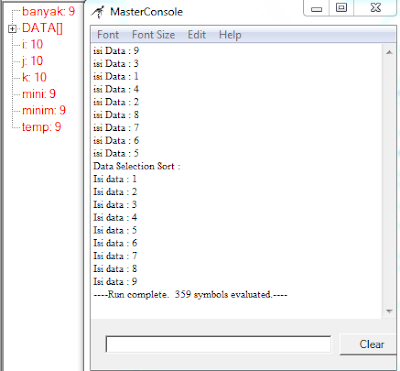Open the Edit menu
The height and width of the screenshot is (371, 400).
(197, 35)
